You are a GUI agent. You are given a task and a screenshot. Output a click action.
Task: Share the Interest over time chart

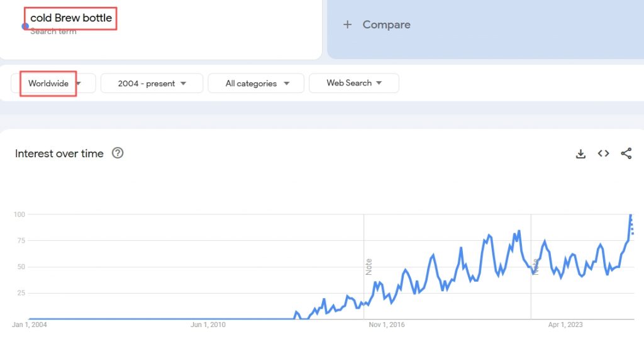tap(626, 153)
